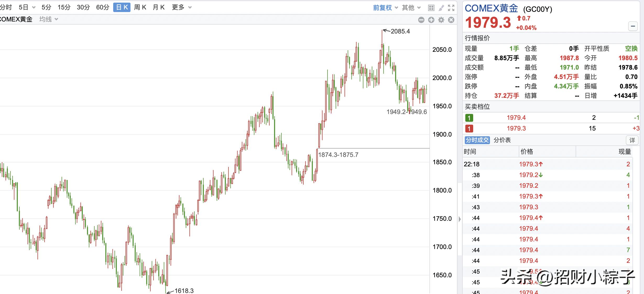Image resolution: width=644 pixels, height=294 pixels.
Task: Select the 60分 timeframe tab
Action: (102, 7)
